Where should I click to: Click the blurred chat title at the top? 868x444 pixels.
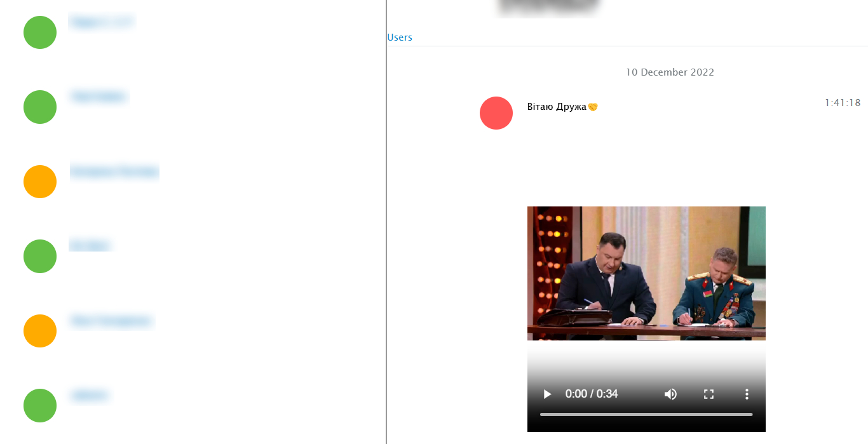click(x=548, y=8)
